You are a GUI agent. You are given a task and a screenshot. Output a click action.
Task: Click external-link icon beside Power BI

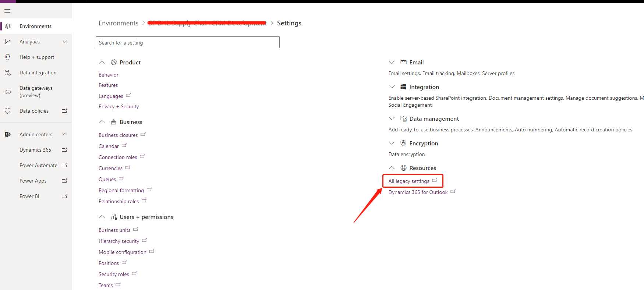coord(65,196)
